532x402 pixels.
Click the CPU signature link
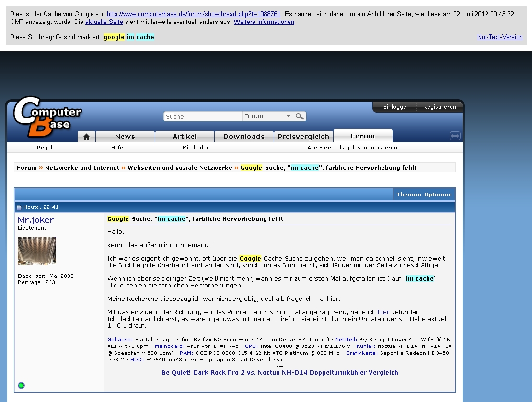coord(252,346)
